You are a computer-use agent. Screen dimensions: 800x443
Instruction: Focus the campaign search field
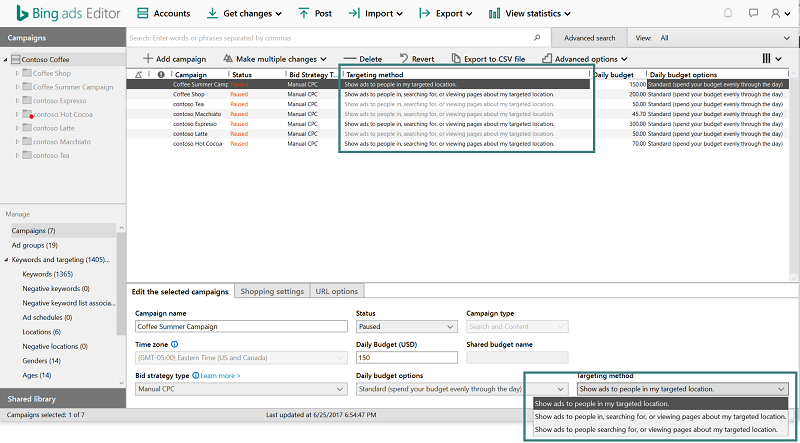329,38
